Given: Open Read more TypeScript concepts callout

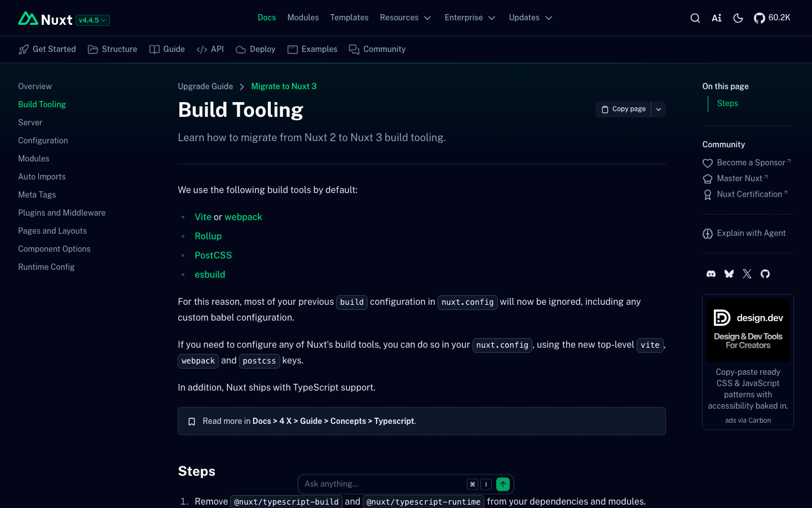Looking at the screenshot, I should click(x=422, y=421).
